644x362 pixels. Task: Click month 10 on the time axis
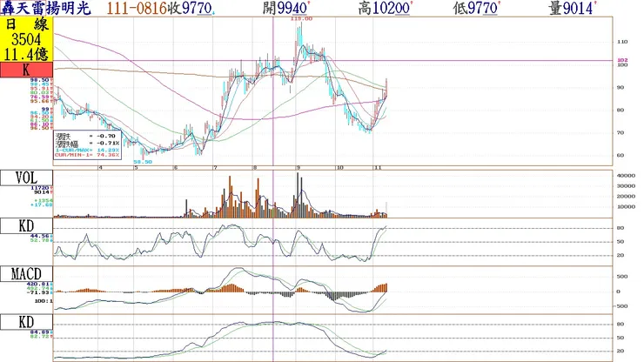339,168
